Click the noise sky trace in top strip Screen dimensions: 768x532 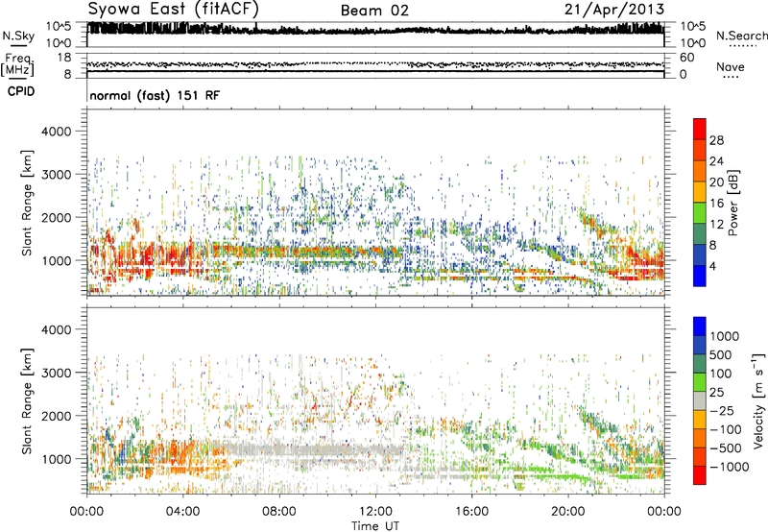[375, 31]
